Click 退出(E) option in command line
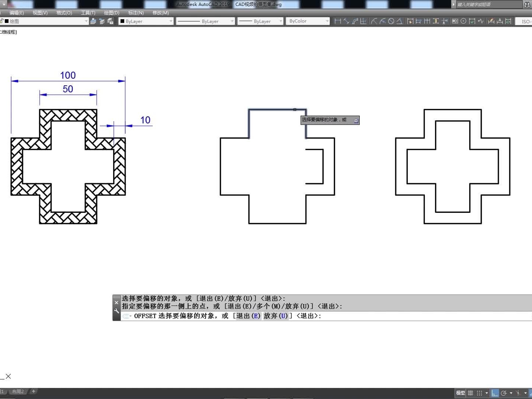Image resolution: width=532 pixels, height=399 pixels. point(248,316)
